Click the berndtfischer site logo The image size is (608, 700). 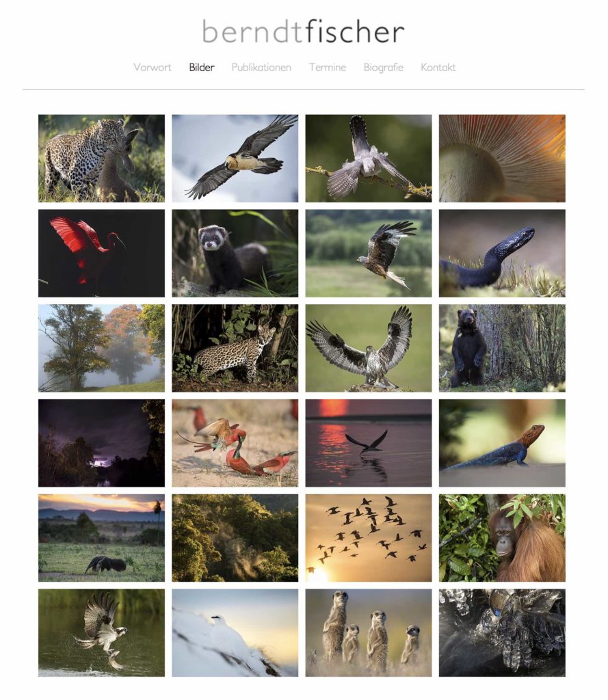point(304,31)
